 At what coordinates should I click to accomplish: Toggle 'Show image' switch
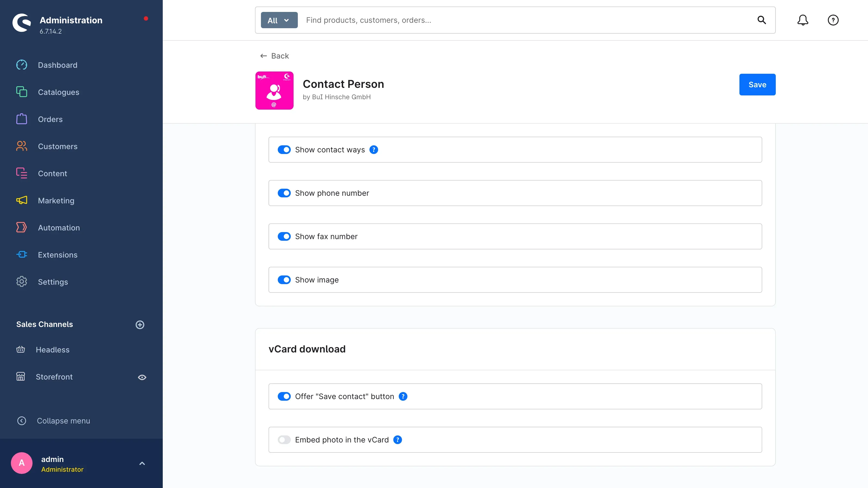[x=284, y=280]
